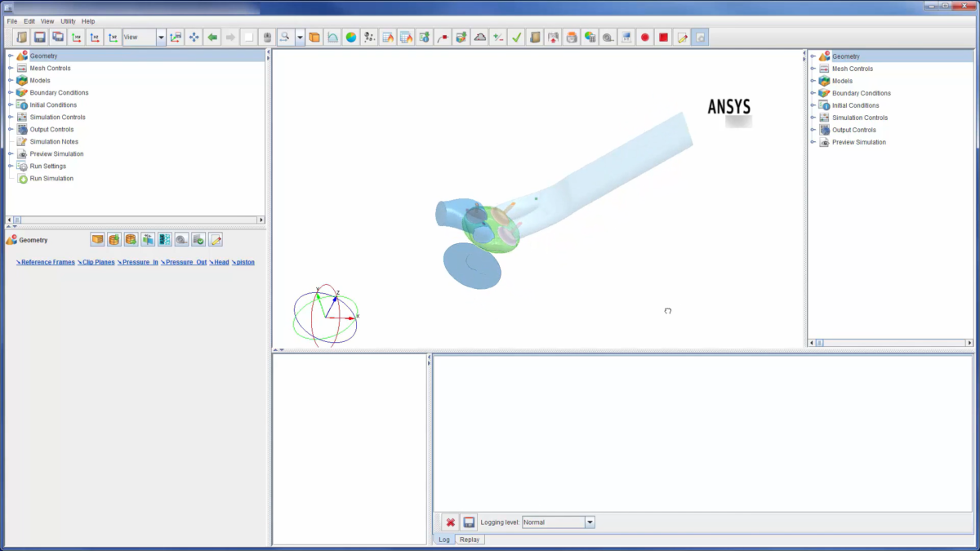Click the clip plane icon in Geometry panel
This screenshot has width=980, height=551.
point(148,239)
